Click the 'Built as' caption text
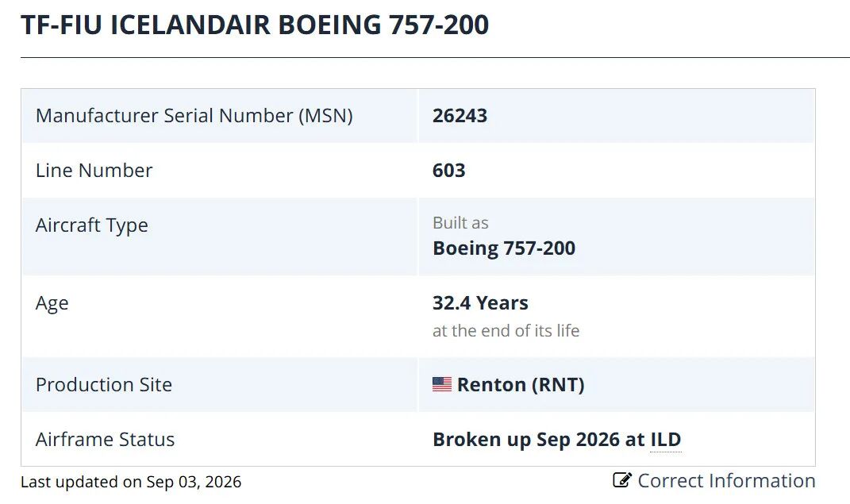The height and width of the screenshot is (504, 850). pos(460,223)
